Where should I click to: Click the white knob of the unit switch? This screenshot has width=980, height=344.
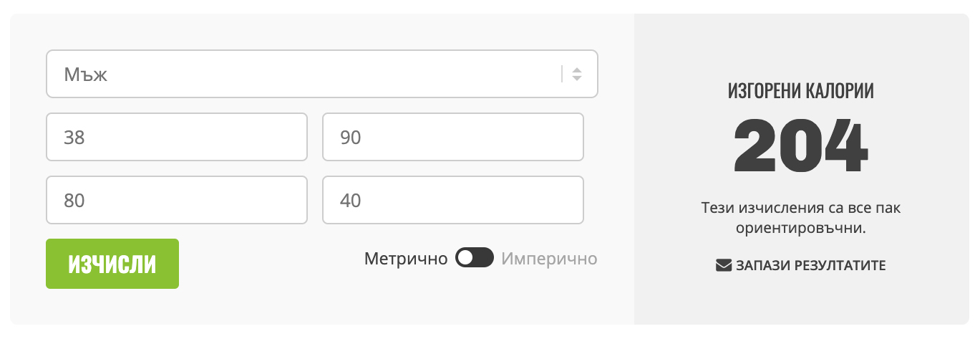465,258
